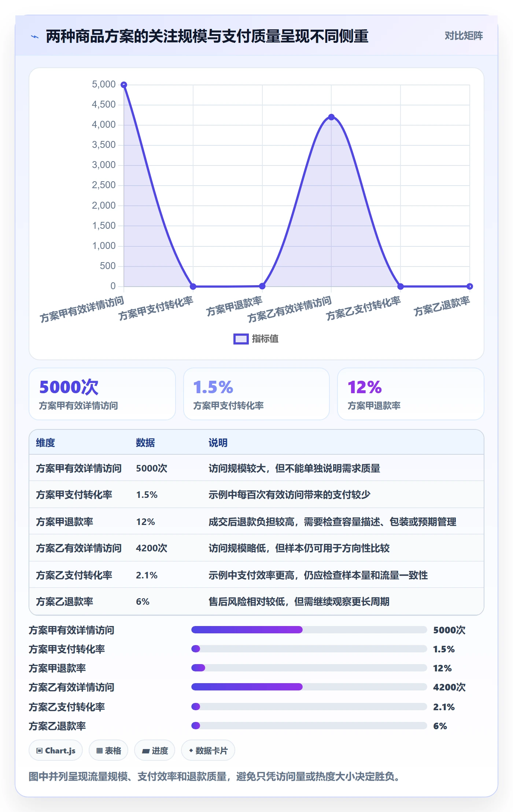513x812 pixels.
Task: Click the 方案乙支付转化率 progress bar
Action: click(x=309, y=707)
